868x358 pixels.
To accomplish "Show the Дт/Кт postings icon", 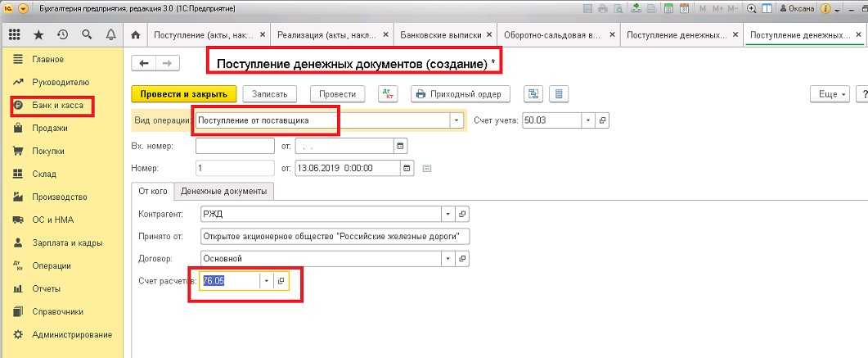I will [x=388, y=93].
